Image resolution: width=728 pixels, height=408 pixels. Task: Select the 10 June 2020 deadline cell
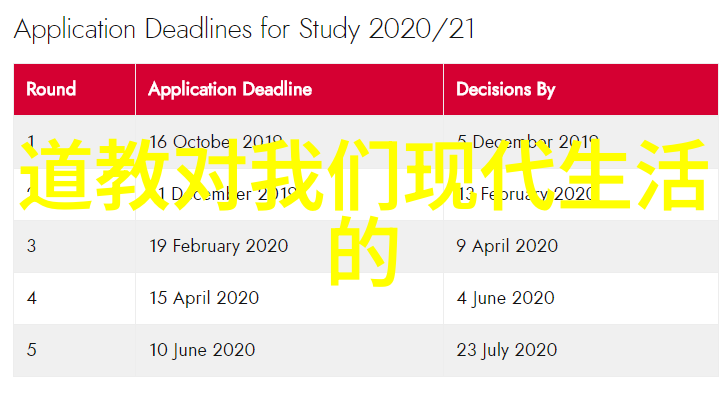[289, 350]
